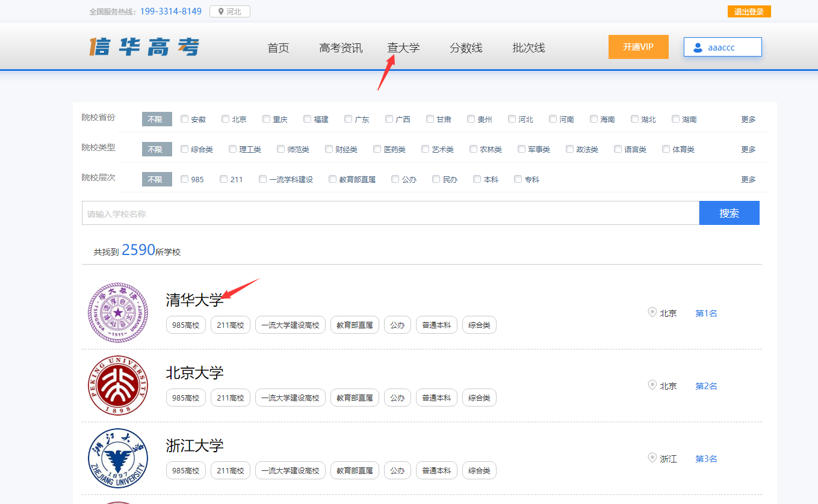Open the 北京大学 title link
818x504 pixels.
point(194,372)
